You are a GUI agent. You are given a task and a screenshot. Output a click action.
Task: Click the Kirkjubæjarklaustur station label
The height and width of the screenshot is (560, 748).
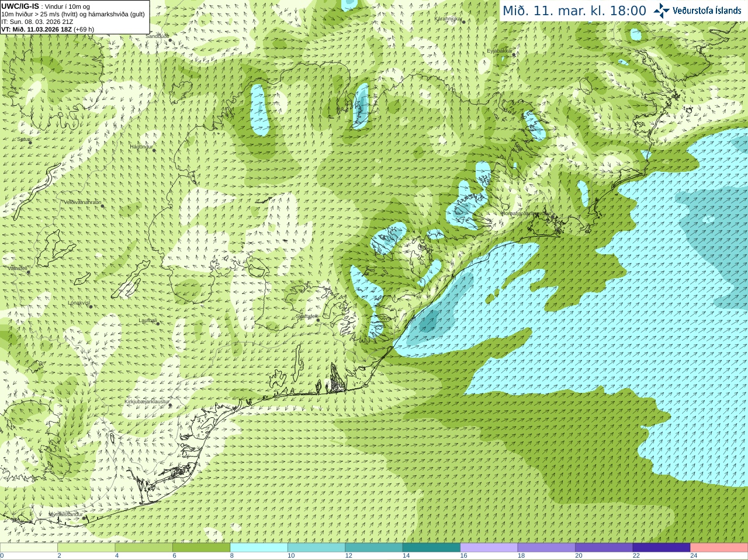click(147, 402)
